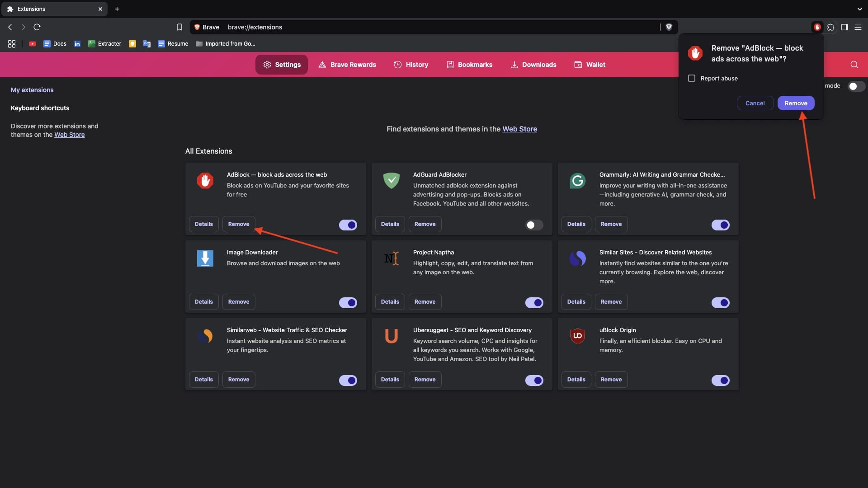Reload the page with the refresh icon

click(37, 27)
